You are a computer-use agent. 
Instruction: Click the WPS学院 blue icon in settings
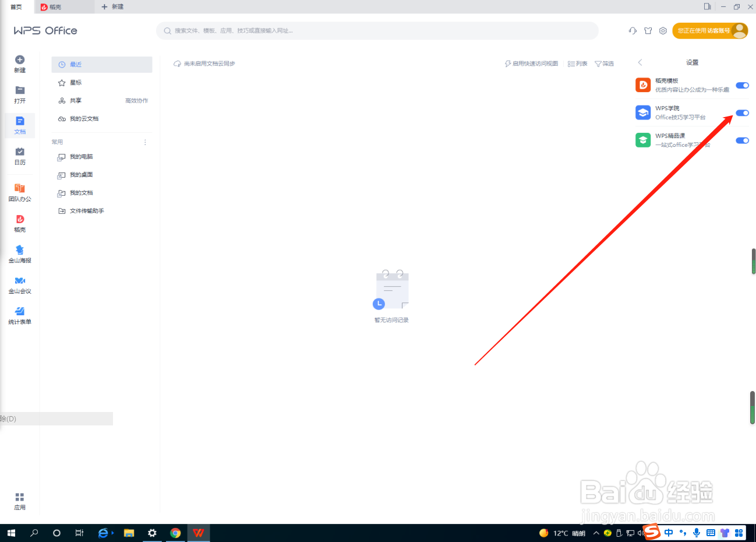(x=643, y=112)
